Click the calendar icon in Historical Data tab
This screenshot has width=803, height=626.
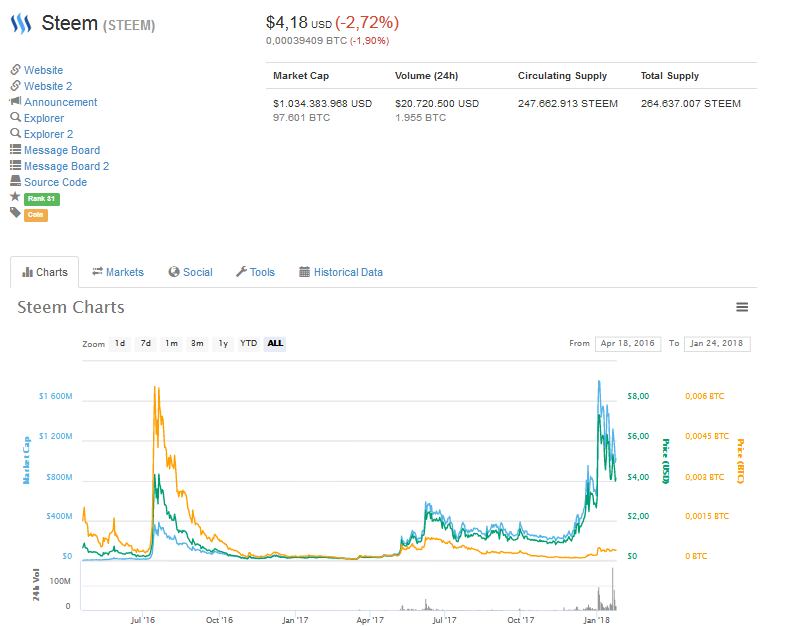click(x=304, y=272)
